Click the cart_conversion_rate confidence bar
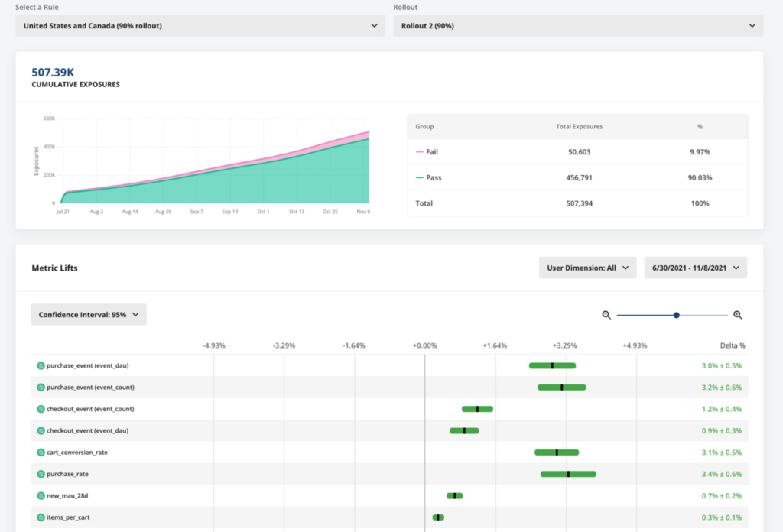The image size is (783, 532). point(557,453)
